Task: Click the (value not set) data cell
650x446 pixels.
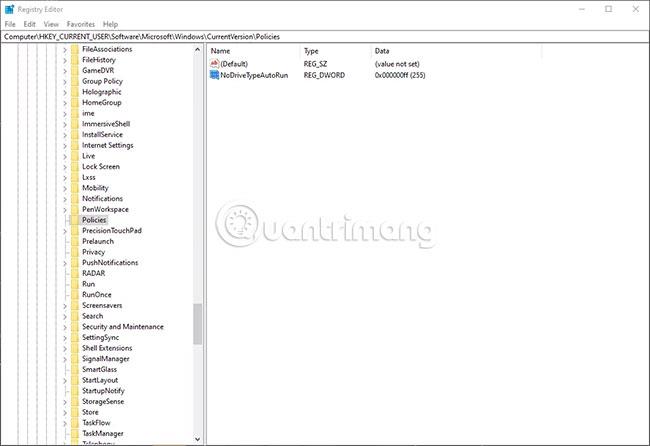Action: point(397,64)
